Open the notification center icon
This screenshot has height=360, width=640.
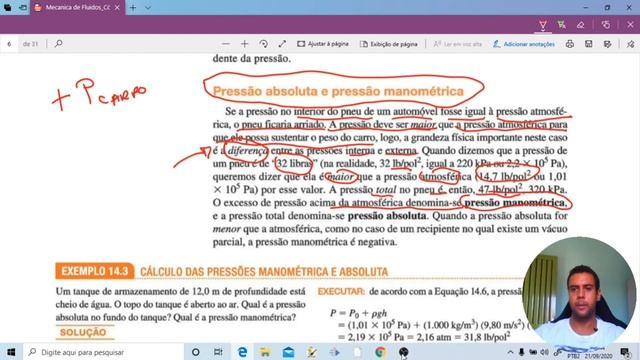point(625,352)
